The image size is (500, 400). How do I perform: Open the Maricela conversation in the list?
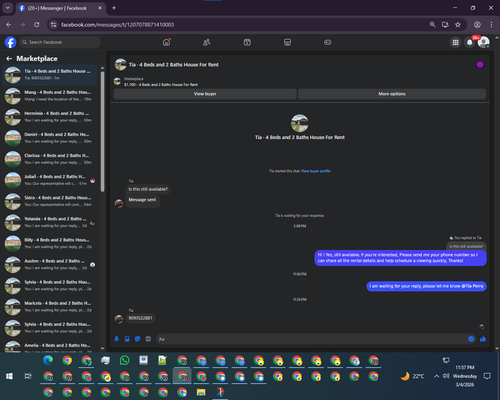tap(50, 307)
